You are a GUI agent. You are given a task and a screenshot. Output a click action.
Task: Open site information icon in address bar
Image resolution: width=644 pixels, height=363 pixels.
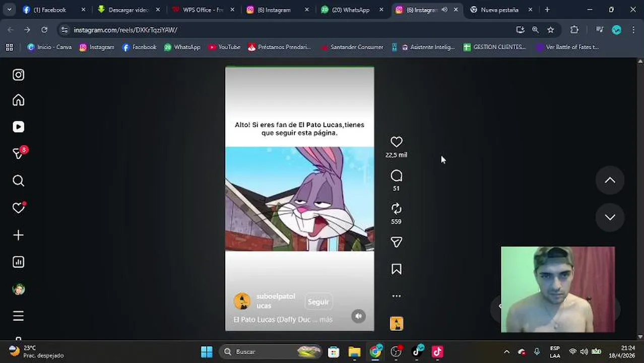tap(64, 30)
